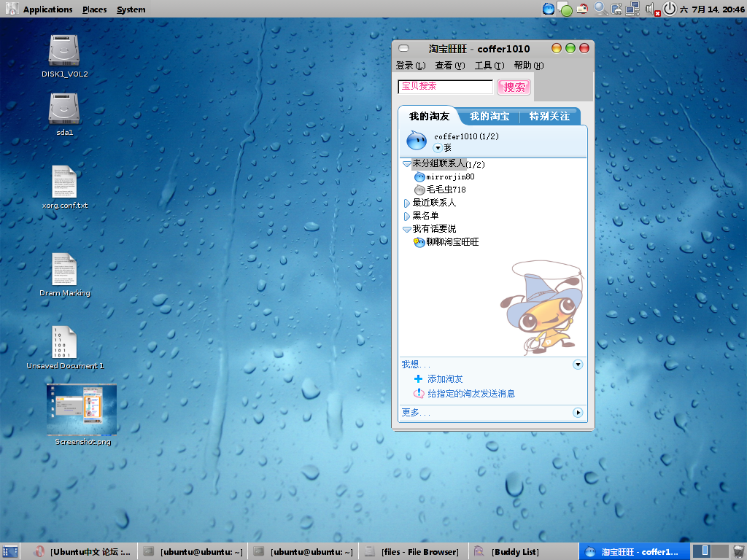Expand the 更多... panel arrow
The image size is (747, 560).
578,413
